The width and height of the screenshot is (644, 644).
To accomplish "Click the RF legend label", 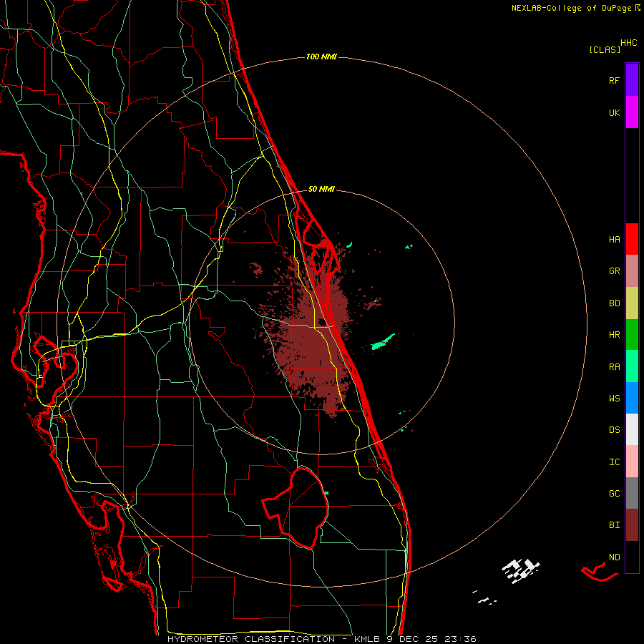I will click(x=614, y=80).
